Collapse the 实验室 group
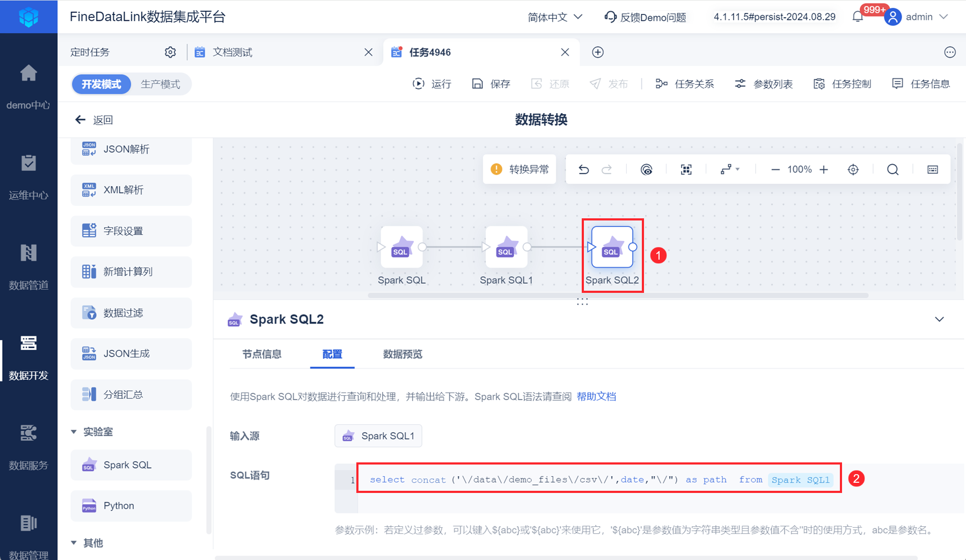Viewport: 966px width, 560px height. [74, 432]
